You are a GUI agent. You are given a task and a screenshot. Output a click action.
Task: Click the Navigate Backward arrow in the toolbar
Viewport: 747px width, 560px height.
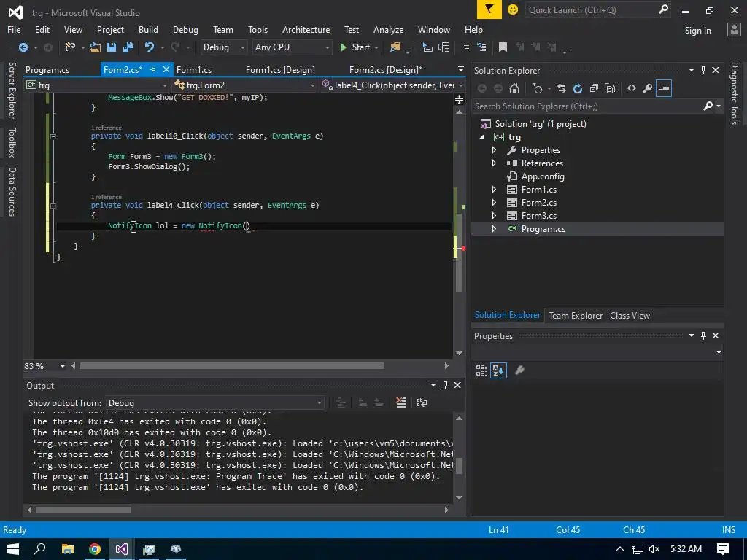[x=23, y=47]
